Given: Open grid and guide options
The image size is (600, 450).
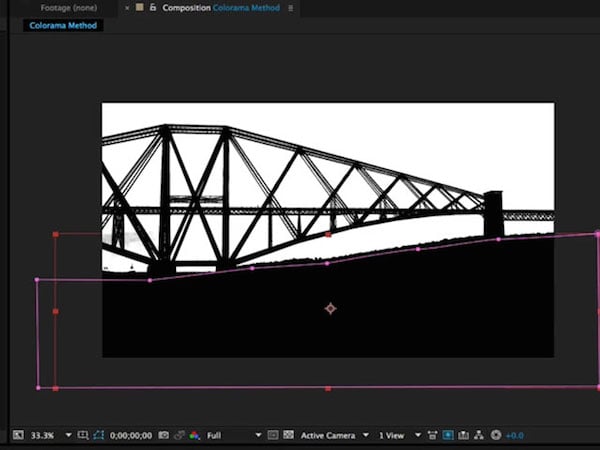Looking at the screenshot, I should (83, 435).
